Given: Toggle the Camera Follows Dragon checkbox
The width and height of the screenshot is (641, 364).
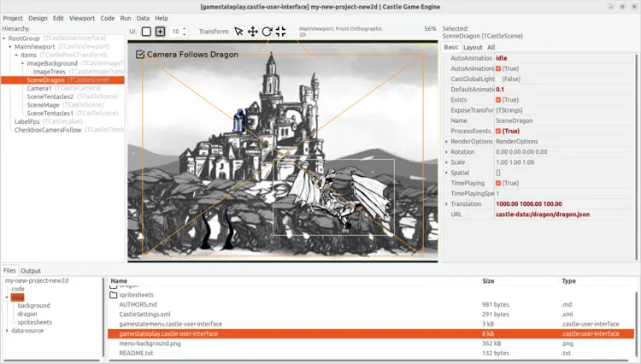Looking at the screenshot, I should [140, 55].
